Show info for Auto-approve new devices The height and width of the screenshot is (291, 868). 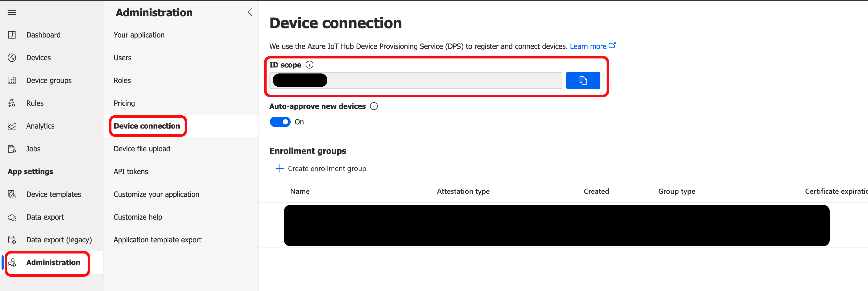pyautogui.click(x=374, y=106)
